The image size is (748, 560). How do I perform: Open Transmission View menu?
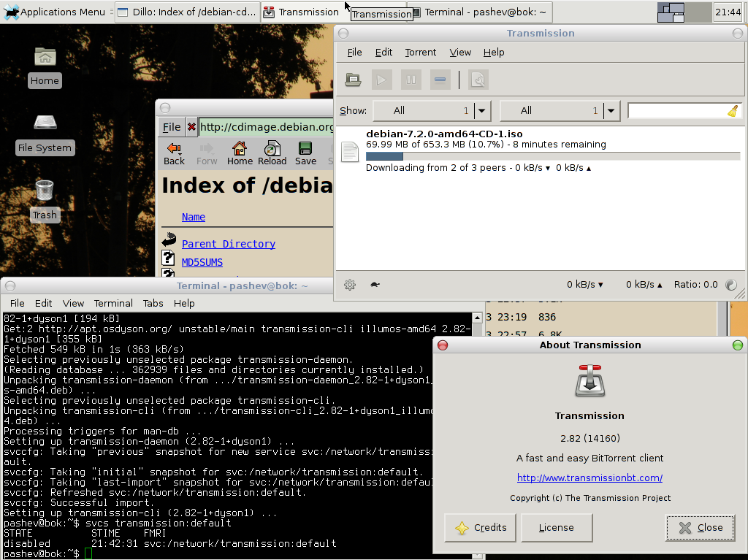(460, 53)
